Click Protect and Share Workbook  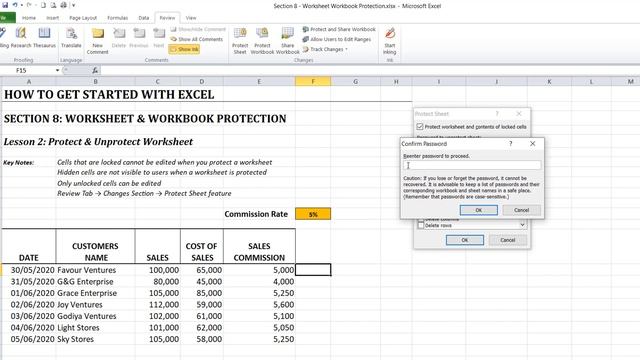339,29
